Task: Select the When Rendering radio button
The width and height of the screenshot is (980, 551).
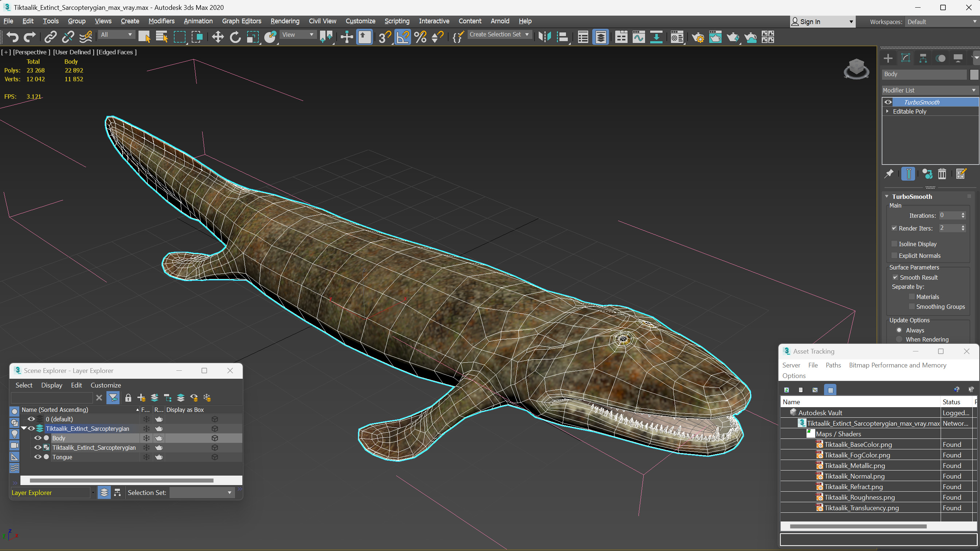Action: tap(899, 339)
